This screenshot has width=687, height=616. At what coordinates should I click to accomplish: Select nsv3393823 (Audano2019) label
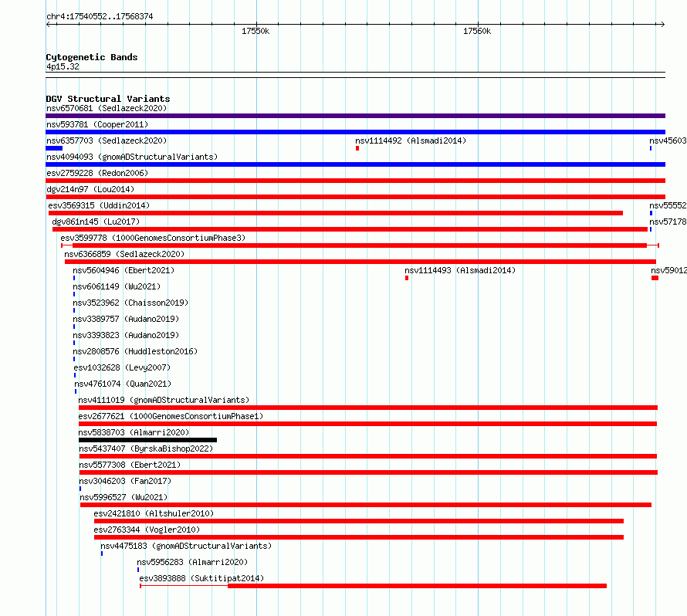pos(126,335)
